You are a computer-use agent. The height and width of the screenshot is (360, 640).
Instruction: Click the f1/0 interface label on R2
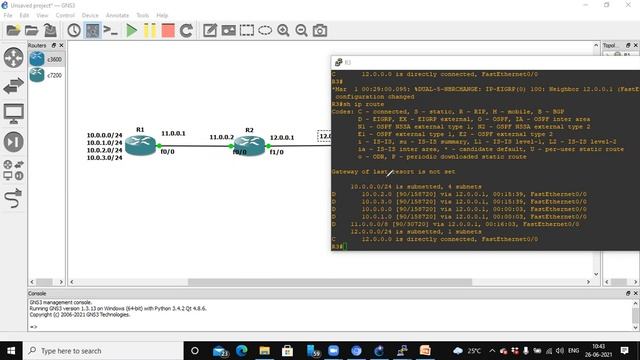coord(277,152)
